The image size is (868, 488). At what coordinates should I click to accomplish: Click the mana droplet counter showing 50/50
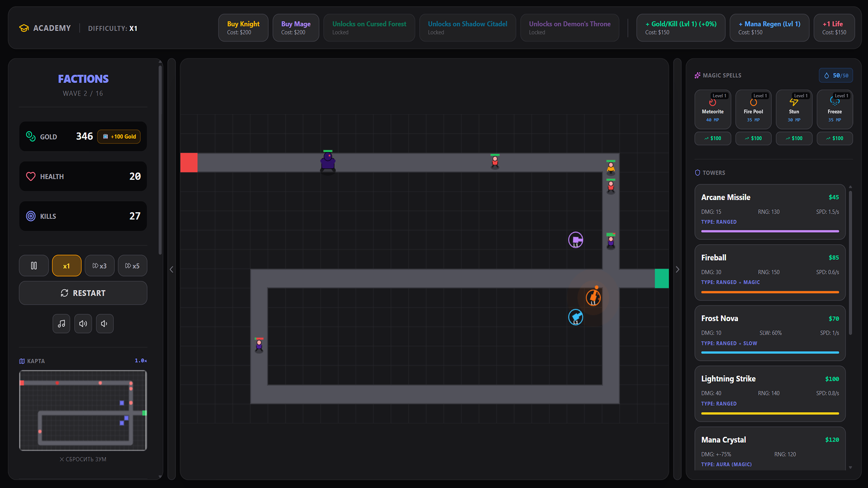836,75
